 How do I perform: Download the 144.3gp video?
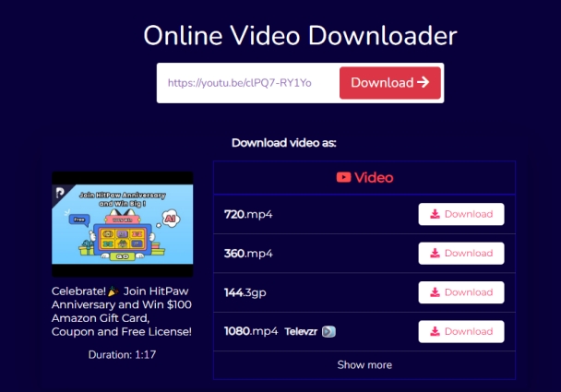tap(461, 292)
